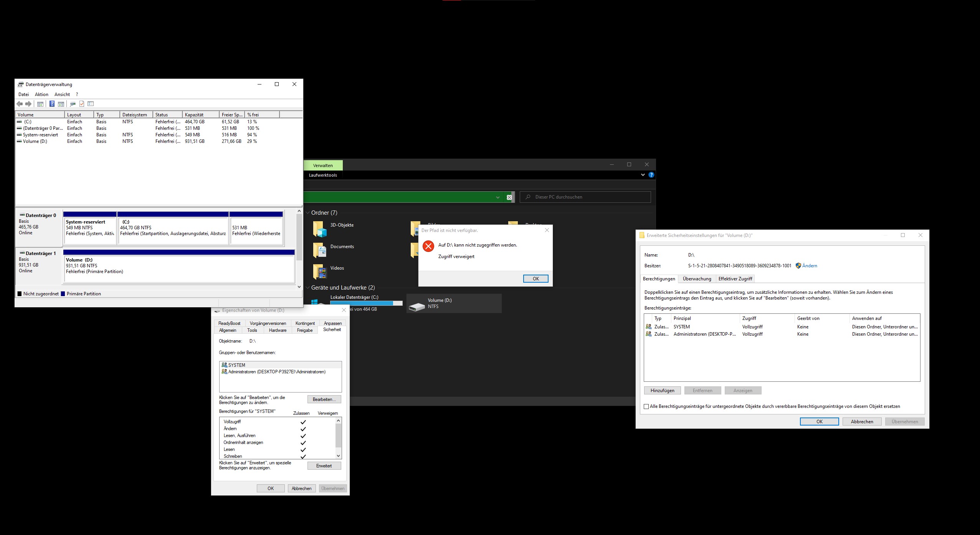Toggle the action pane icon in Datenträgerverwaltung
This screenshot has width=980, height=535.
61,104
